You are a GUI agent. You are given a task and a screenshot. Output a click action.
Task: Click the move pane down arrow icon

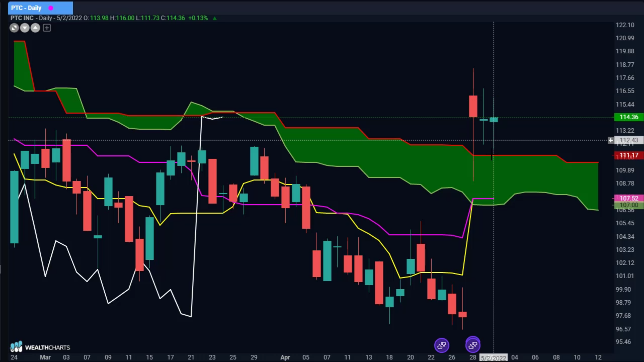point(25,28)
